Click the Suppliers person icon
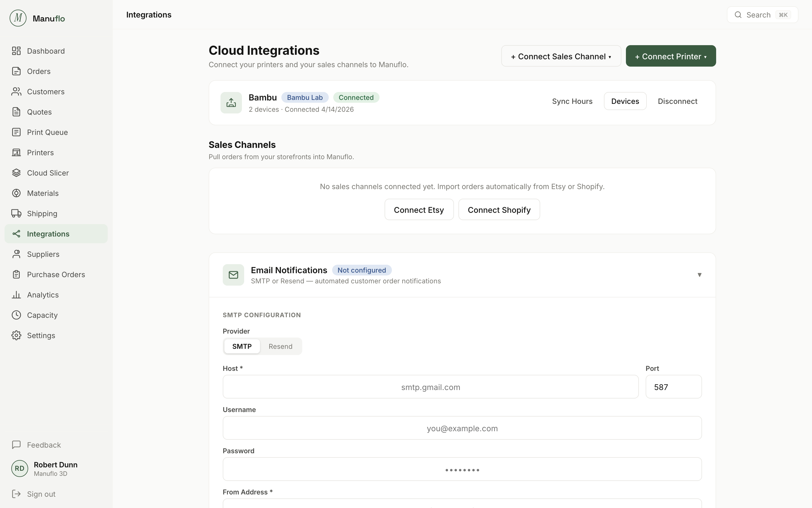Screen dimensions: 812x508 pyautogui.click(x=16, y=254)
